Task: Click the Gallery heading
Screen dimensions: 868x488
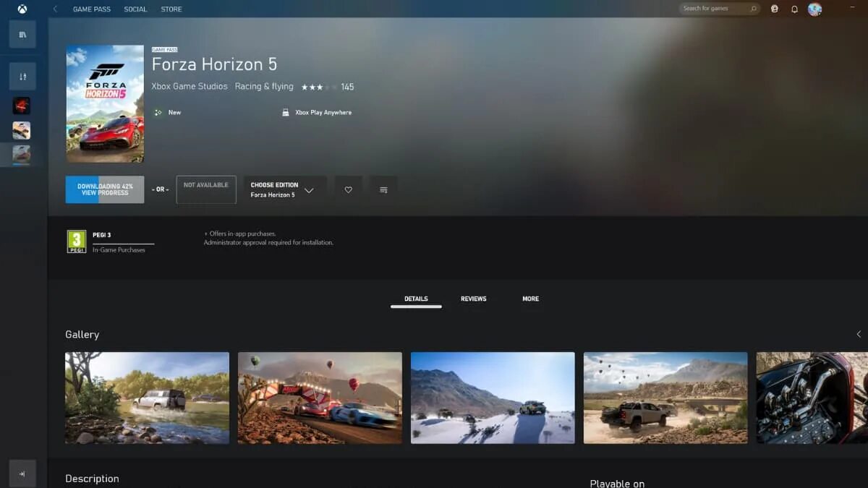Action: (82, 335)
